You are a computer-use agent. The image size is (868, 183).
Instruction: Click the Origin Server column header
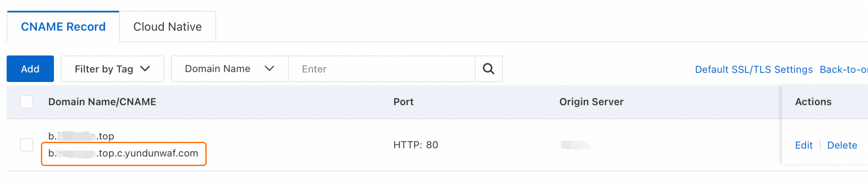(591, 102)
